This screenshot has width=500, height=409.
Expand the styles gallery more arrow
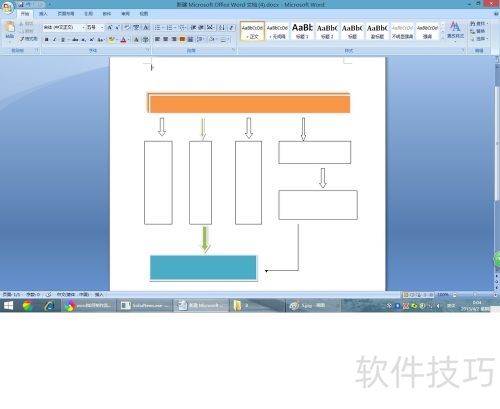pyautogui.click(x=443, y=38)
